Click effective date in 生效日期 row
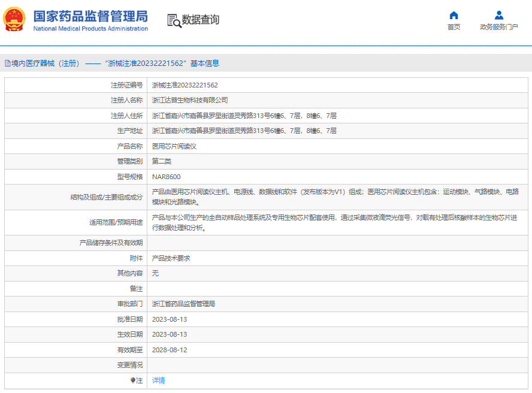The width and height of the screenshot is (532, 393). pos(170,334)
